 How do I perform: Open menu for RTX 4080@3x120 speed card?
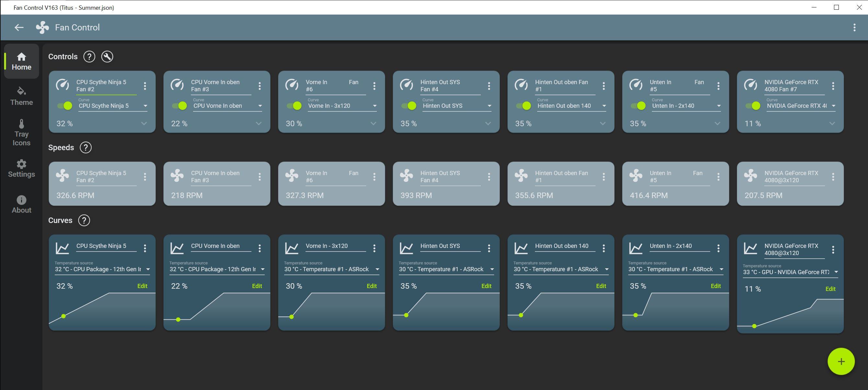tap(833, 177)
